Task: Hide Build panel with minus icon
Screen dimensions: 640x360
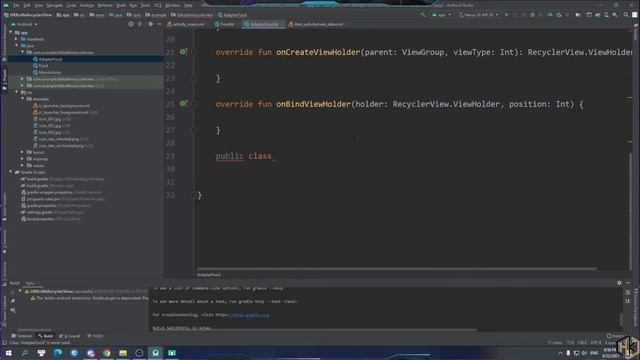Action: pos(628,283)
